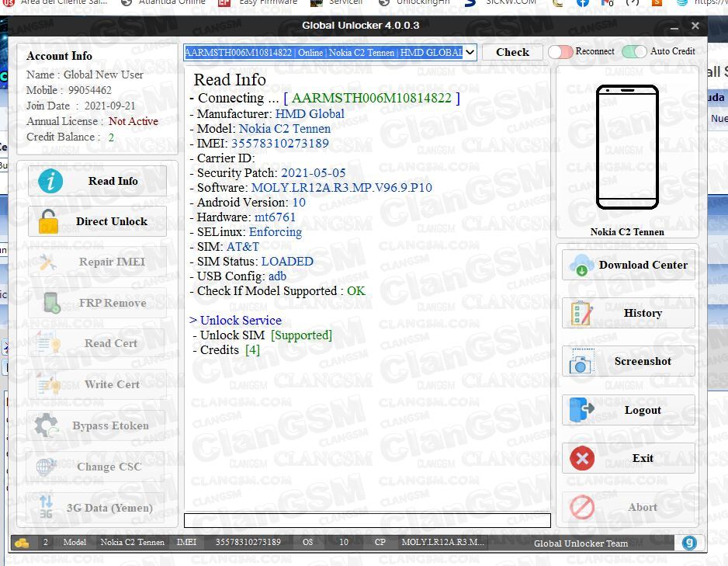Click the Exit button label

point(643,459)
